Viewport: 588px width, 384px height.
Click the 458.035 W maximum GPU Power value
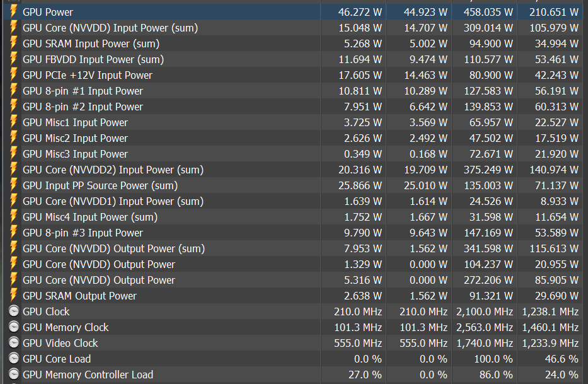[488, 12]
